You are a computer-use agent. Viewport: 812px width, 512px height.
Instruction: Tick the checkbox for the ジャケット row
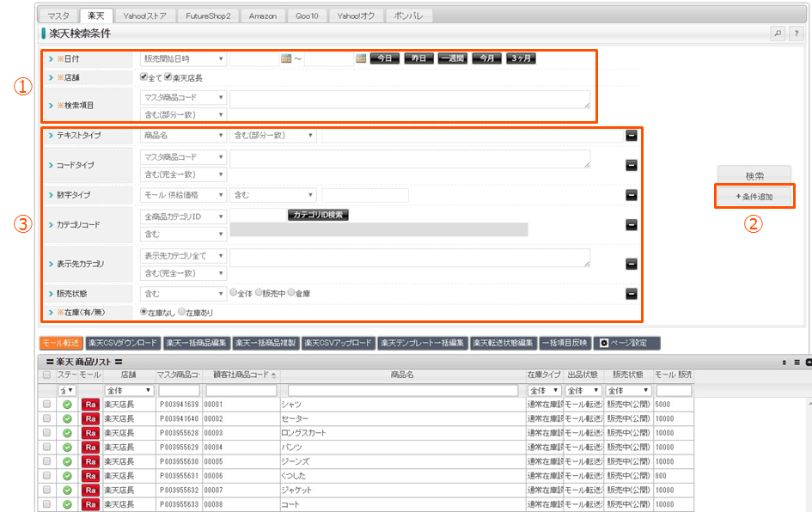[x=46, y=490]
